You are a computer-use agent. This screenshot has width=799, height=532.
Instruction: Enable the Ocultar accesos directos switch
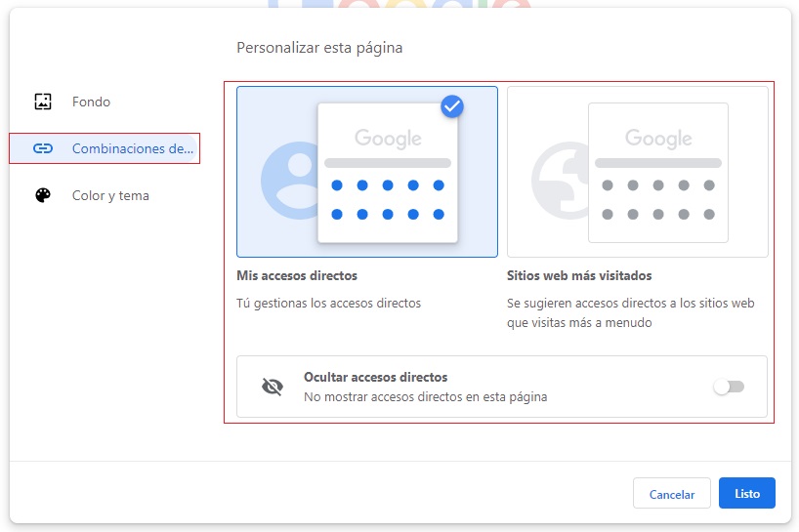pyautogui.click(x=728, y=387)
